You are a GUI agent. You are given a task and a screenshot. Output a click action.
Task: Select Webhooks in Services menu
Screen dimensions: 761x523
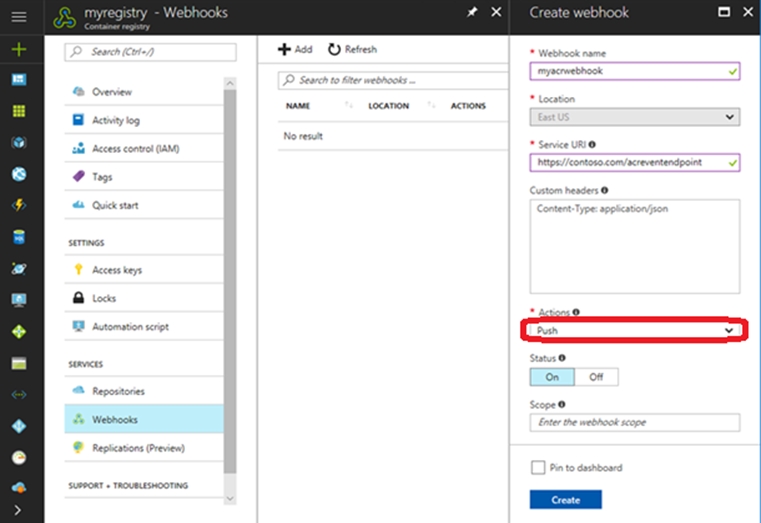115,419
